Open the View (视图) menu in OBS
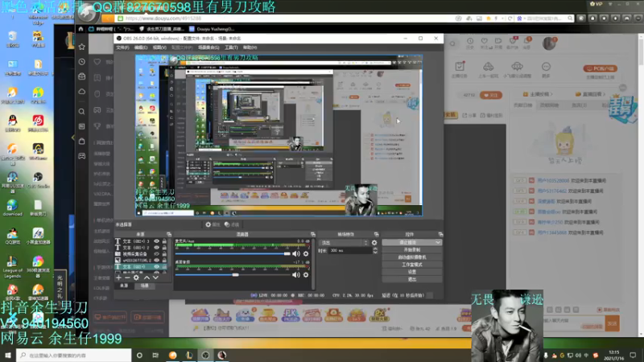Screen dimensions: 644x362 point(159,47)
